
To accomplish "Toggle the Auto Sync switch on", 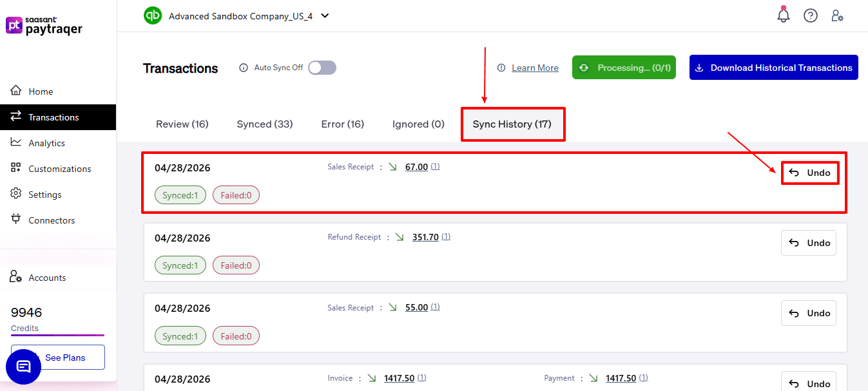I will [322, 68].
